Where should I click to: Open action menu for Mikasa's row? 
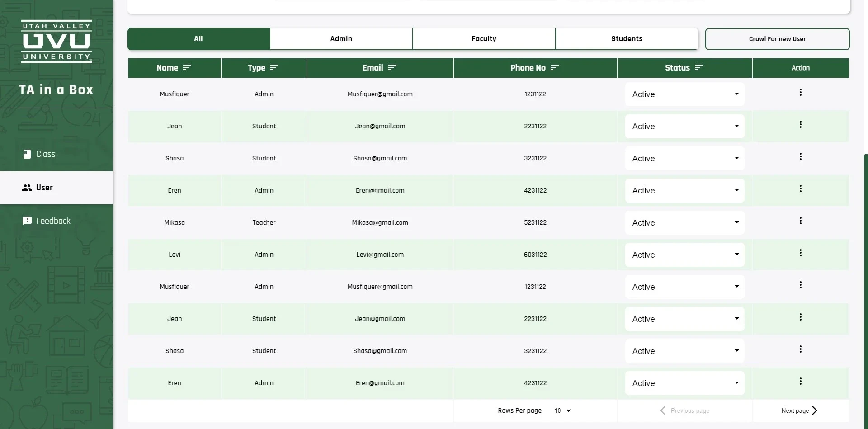tap(800, 221)
